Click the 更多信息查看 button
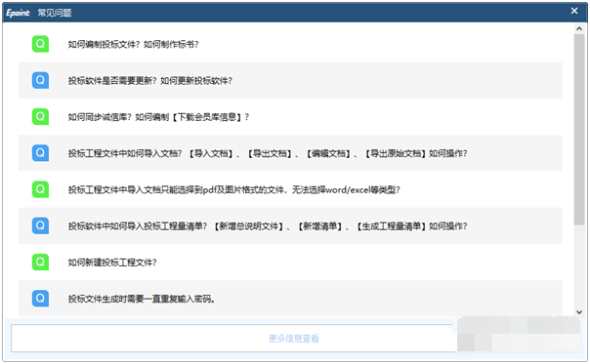 point(293,339)
